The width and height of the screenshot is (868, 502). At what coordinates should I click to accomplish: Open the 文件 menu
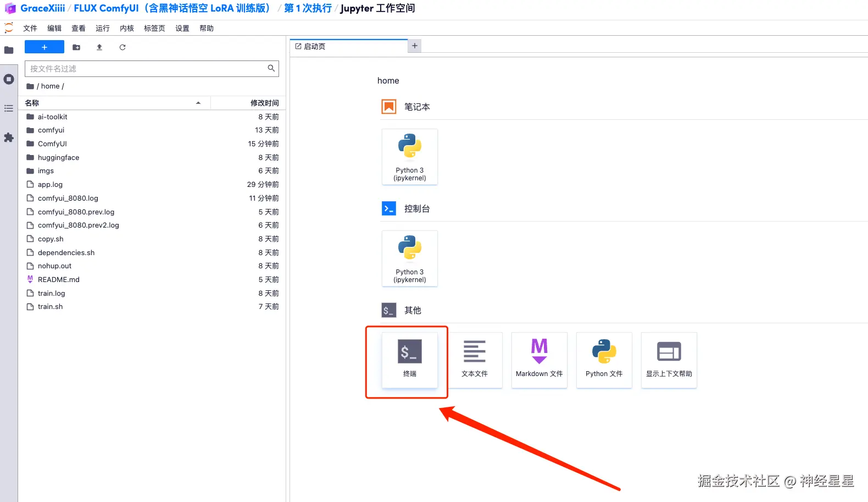tap(30, 29)
